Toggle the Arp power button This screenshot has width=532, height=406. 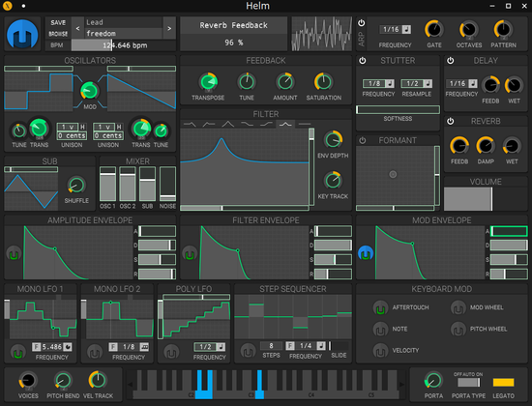[x=362, y=23]
